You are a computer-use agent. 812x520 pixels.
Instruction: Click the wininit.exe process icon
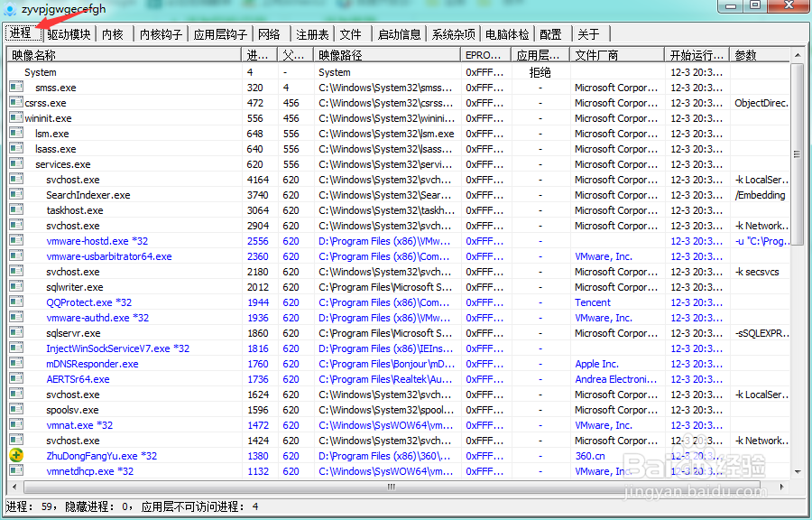click(x=16, y=117)
